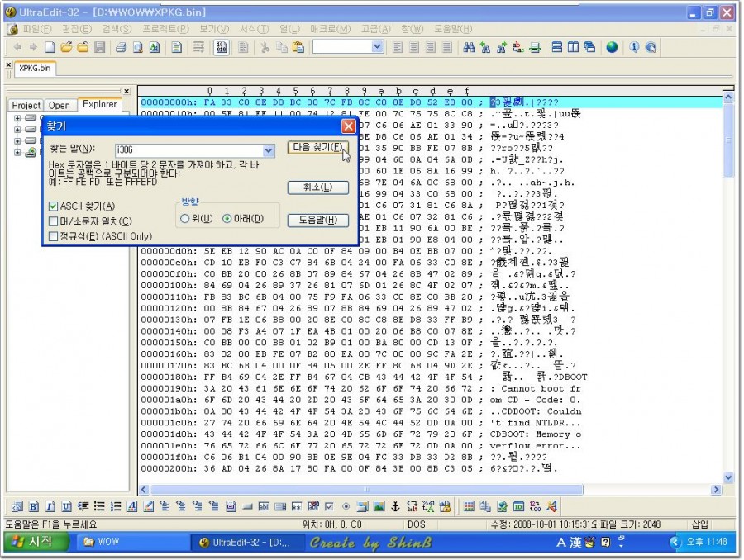
Task: Switch to the Explorer panel tab
Action: click(100, 104)
